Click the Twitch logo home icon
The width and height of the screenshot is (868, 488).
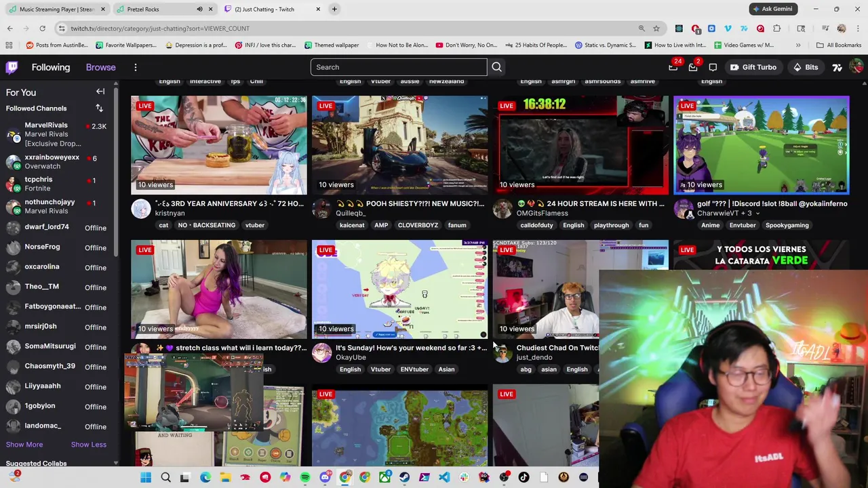(x=12, y=67)
